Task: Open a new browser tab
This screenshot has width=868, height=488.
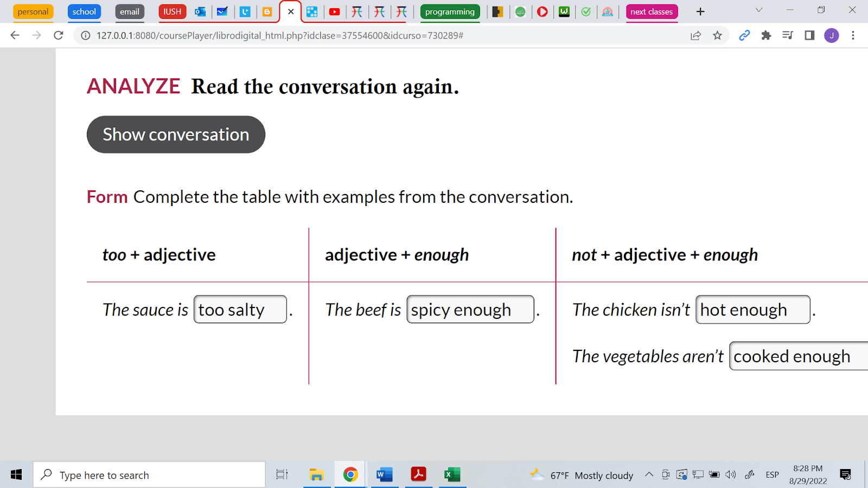Action: [700, 12]
